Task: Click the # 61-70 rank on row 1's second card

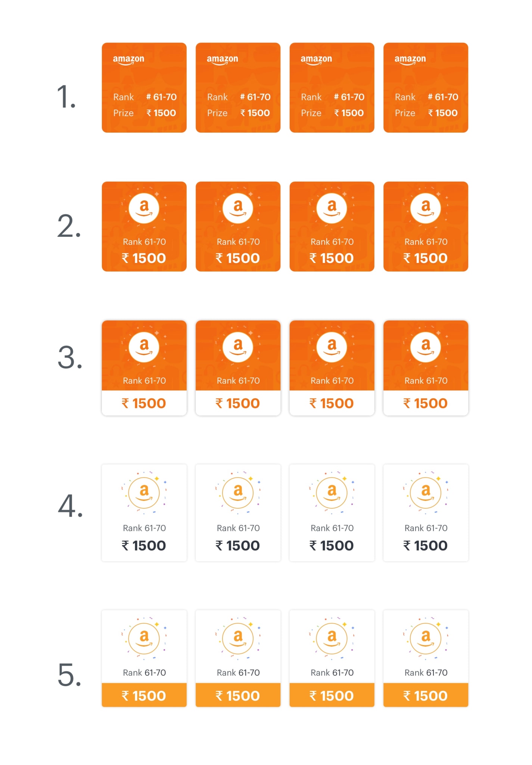Action: [255, 97]
